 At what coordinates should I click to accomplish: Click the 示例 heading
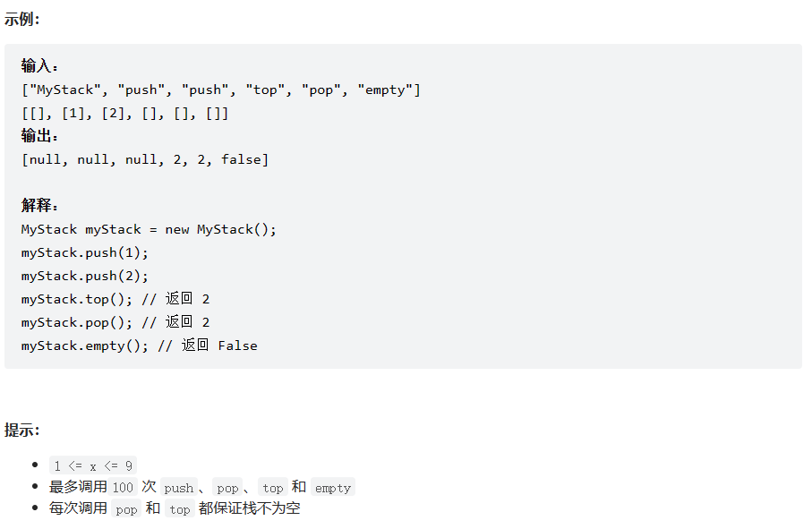point(21,19)
